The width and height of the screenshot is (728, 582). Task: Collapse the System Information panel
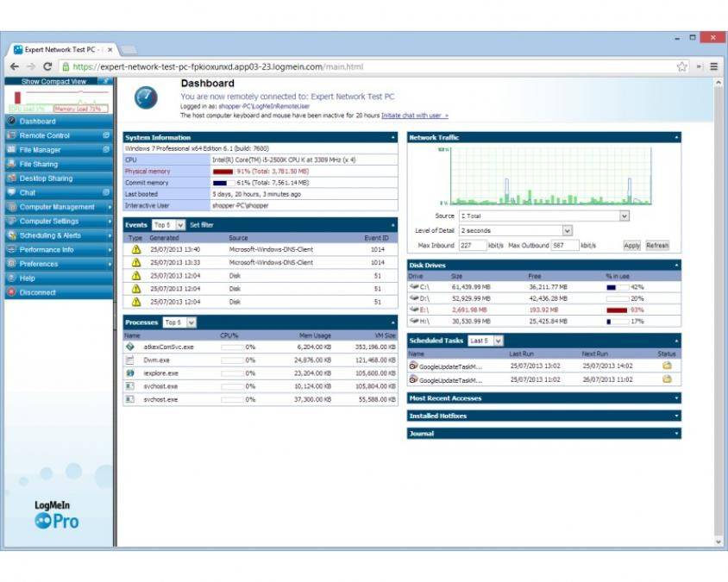tap(392, 138)
